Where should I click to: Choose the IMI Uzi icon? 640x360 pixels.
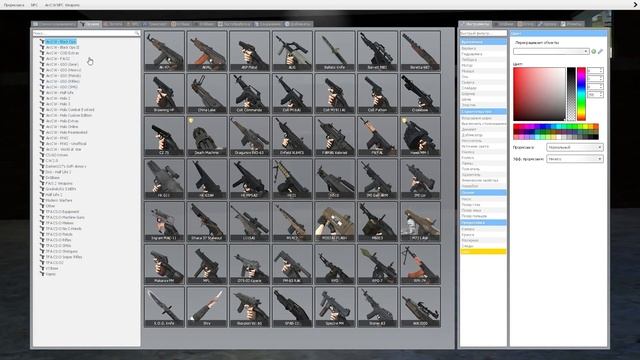[x=420, y=179]
